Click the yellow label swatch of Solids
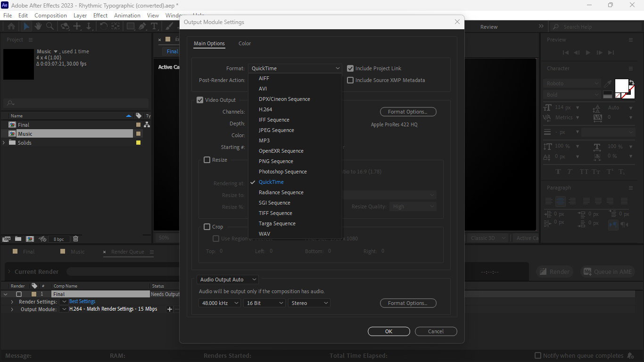Image resolution: width=644 pixels, height=362 pixels. coord(139,143)
